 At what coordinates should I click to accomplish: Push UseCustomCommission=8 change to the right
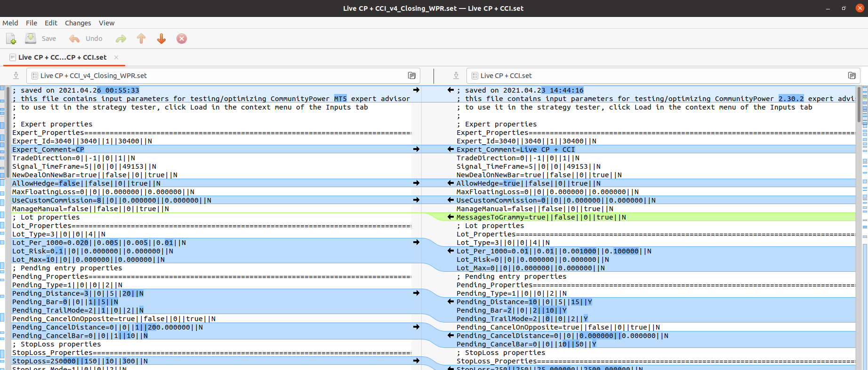(416, 200)
